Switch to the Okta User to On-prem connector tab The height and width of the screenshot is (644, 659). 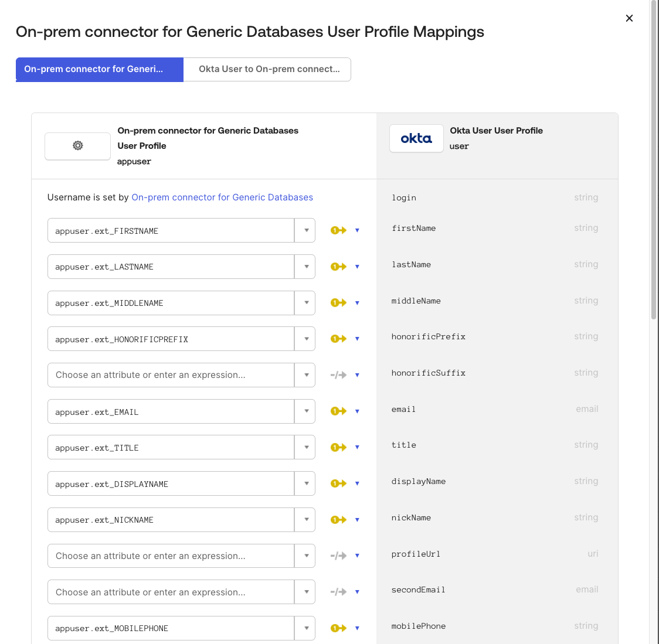[267, 69]
